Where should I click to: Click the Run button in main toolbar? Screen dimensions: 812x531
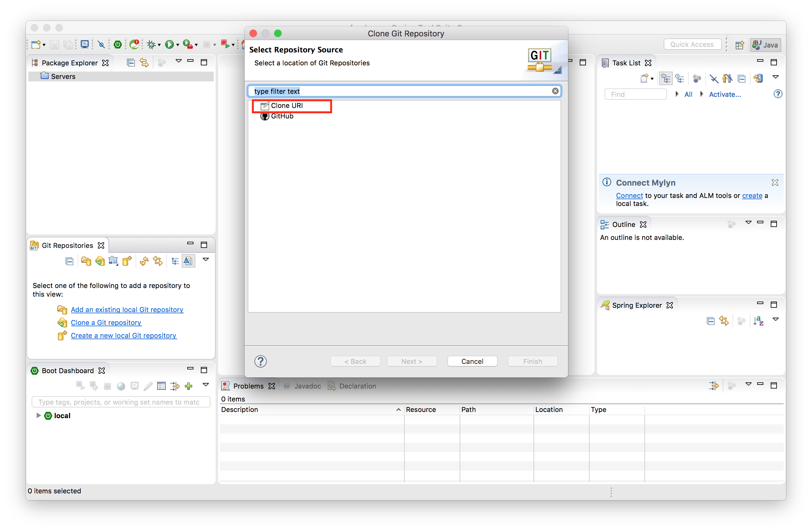point(169,44)
